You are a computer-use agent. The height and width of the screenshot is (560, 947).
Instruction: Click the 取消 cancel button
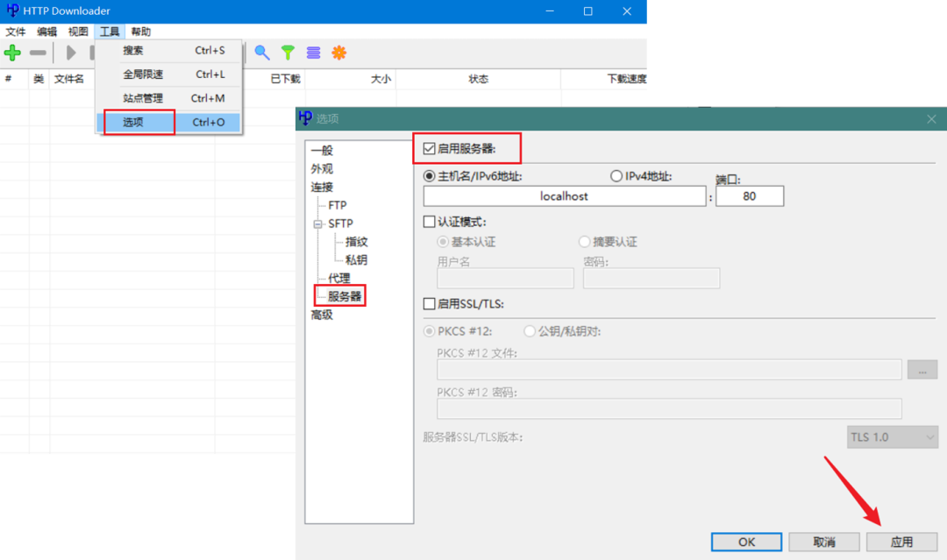[823, 542]
